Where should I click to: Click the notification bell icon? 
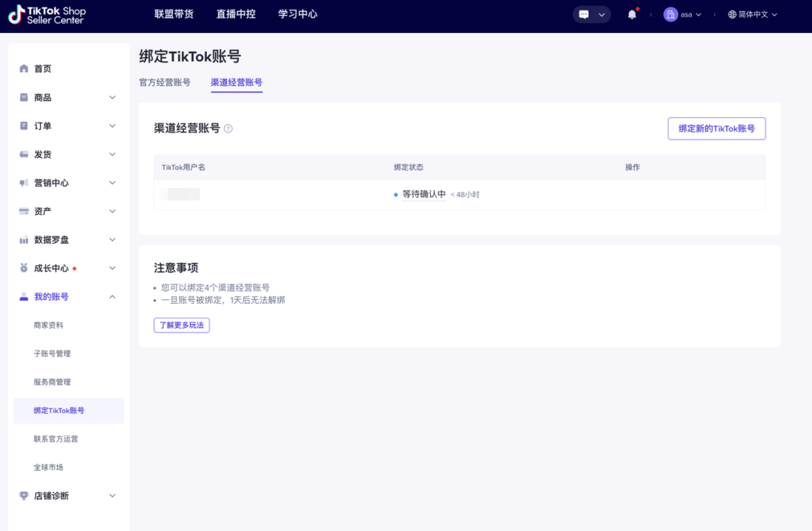tap(632, 14)
